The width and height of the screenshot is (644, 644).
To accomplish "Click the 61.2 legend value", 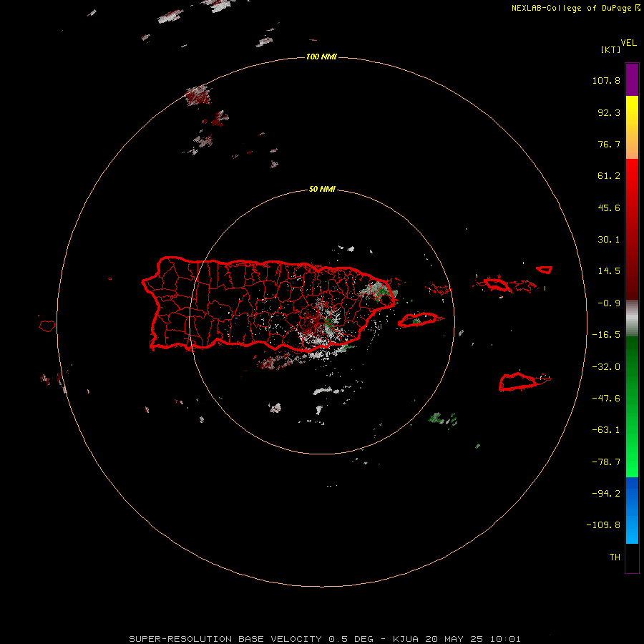I will pyautogui.click(x=609, y=176).
